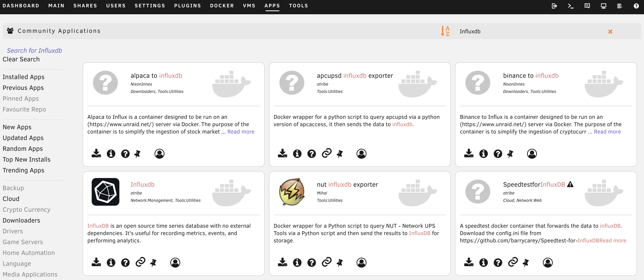The height and width of the screenshot is (280, 644).
Task: Open repository profile icon on SpeedtestforInfluxDB card
Action: tap(548, 262)
